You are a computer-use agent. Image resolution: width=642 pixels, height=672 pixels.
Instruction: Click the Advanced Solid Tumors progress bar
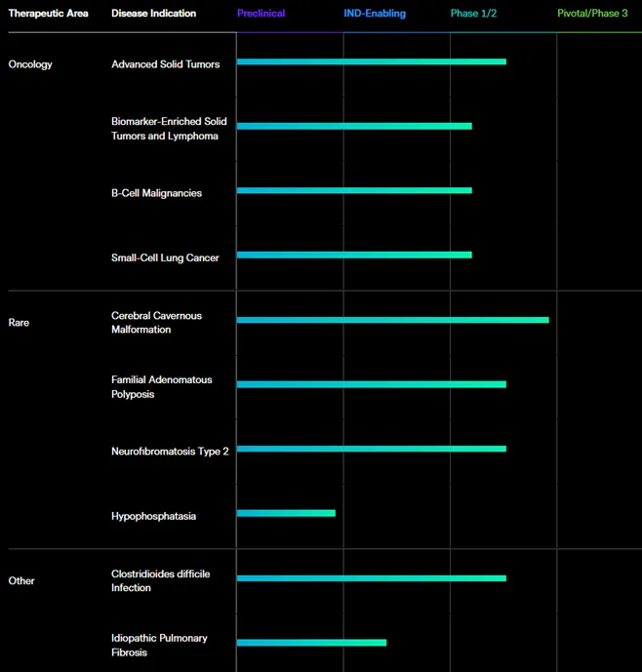point(371,61)
